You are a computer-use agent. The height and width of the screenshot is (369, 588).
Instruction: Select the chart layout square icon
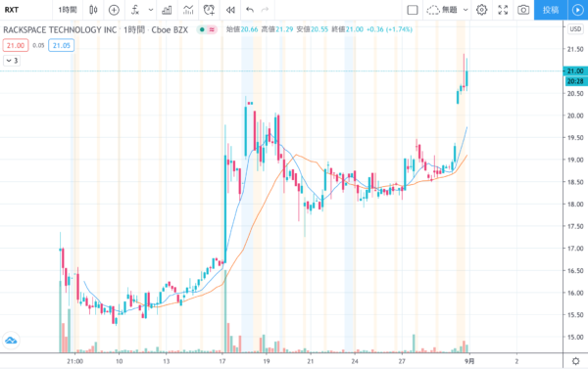[413, 10]
